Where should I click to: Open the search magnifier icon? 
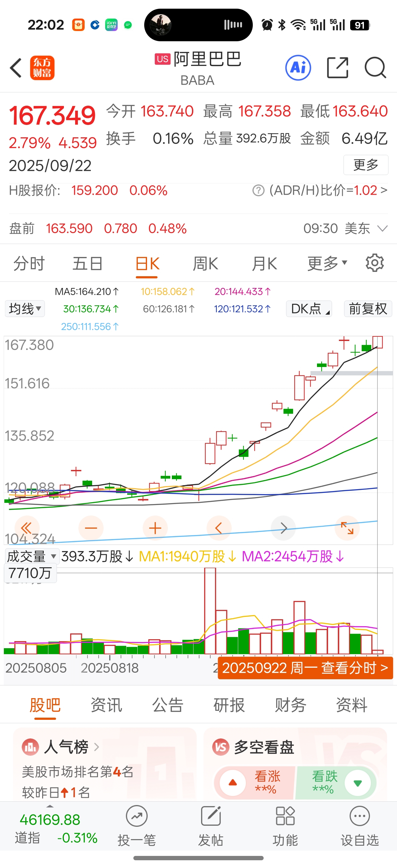(x=375, y=68)
